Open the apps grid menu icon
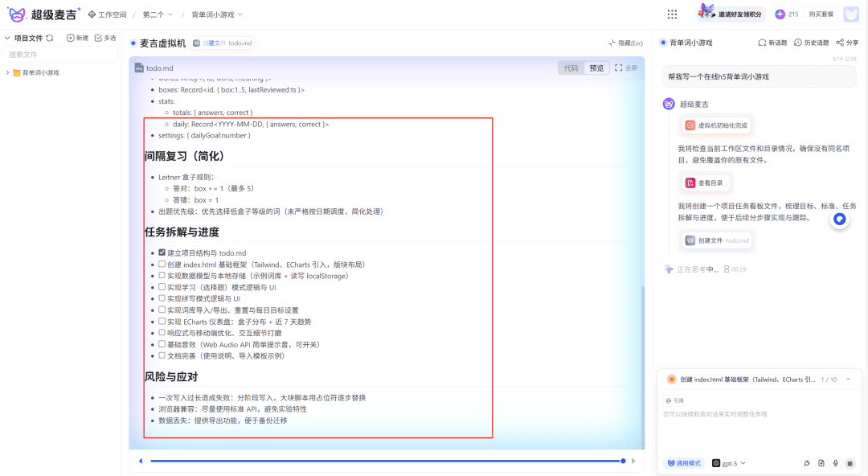 tap(672, 14)
